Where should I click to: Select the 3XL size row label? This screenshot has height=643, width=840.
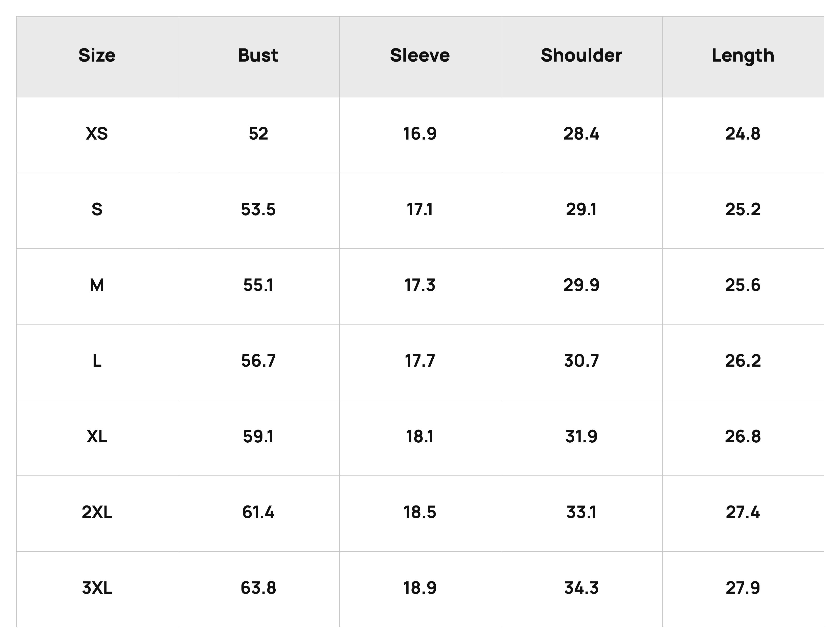coord(97,588)
